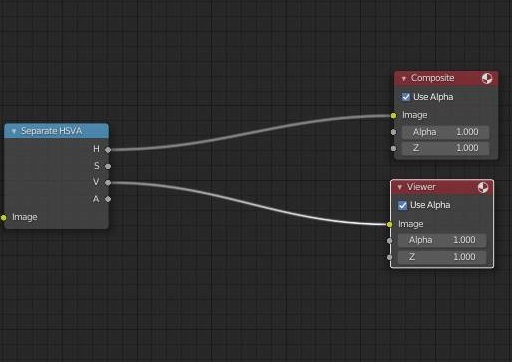
Task: Uncheck Use Alpha in Composite node
Action: tap(406, 97)
